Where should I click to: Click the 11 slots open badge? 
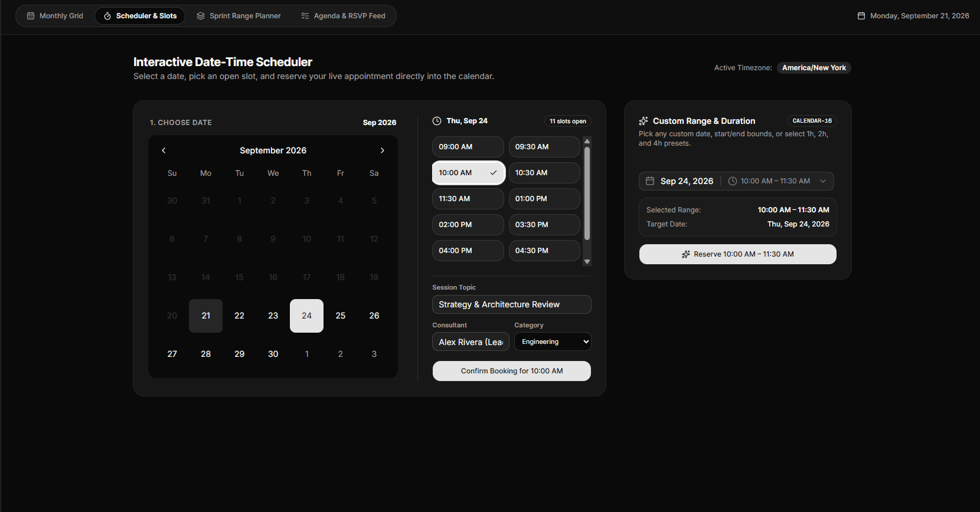point(568,121)
